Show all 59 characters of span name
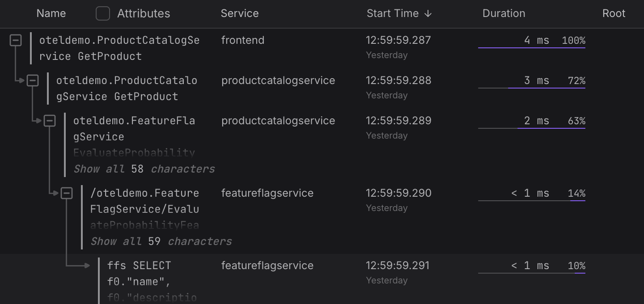This screenshot has height=304, width=644. (x=161, y=241)
